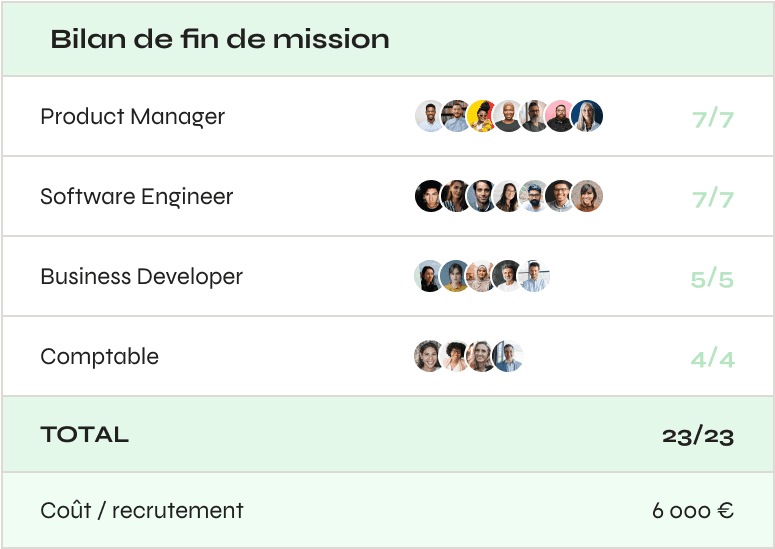This screenshot has height=549, width=775.
Task: Click the 6 000 € recruitment cost
Action: [693, 510]
